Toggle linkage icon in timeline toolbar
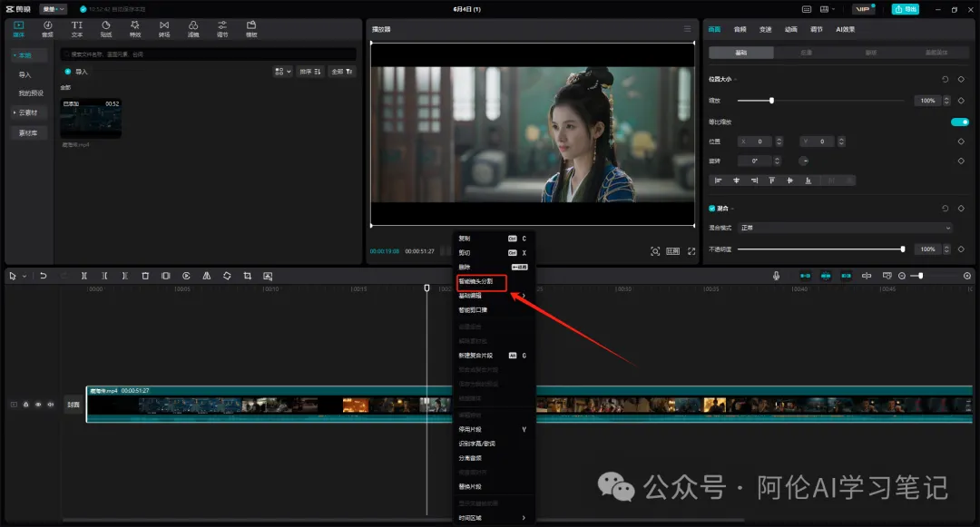 tap(847, 276)
